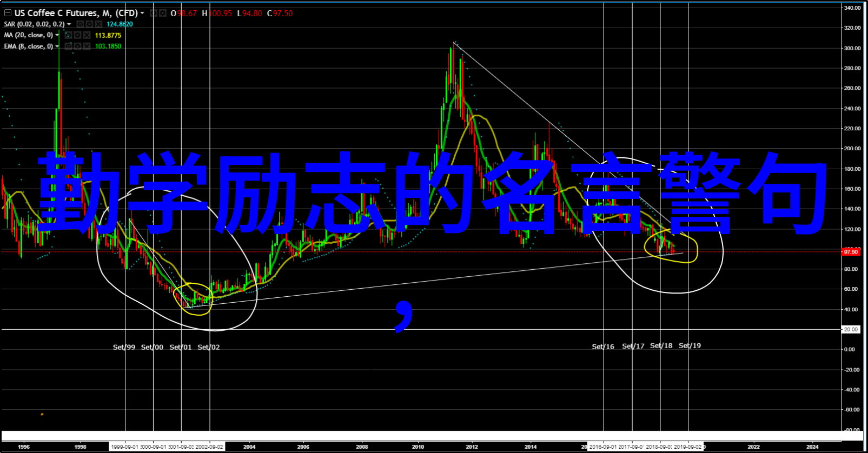Screen dimensions: 868x453
Task: Remove the SAR indicator with its X icon
Action: coord(98,24)
